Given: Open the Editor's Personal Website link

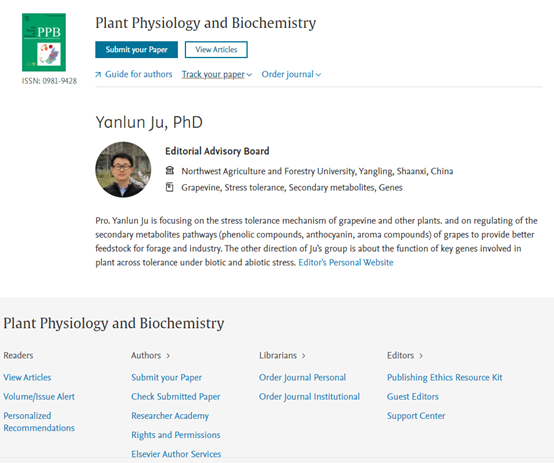Looking at the screenshot, I should pos(346,262).
